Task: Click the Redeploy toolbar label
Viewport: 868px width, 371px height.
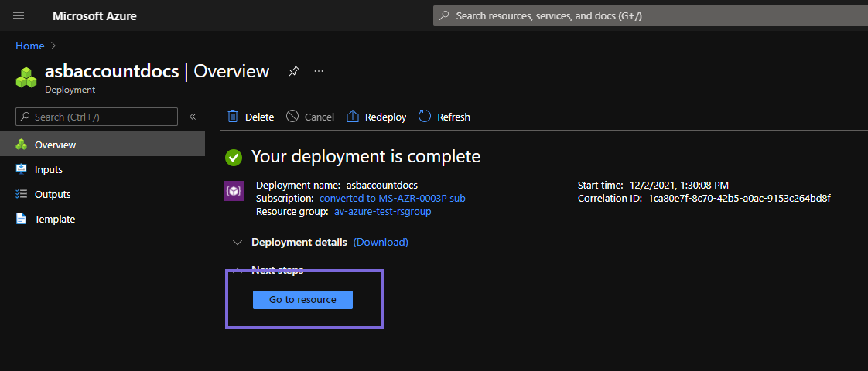Action: coord(386,117)
